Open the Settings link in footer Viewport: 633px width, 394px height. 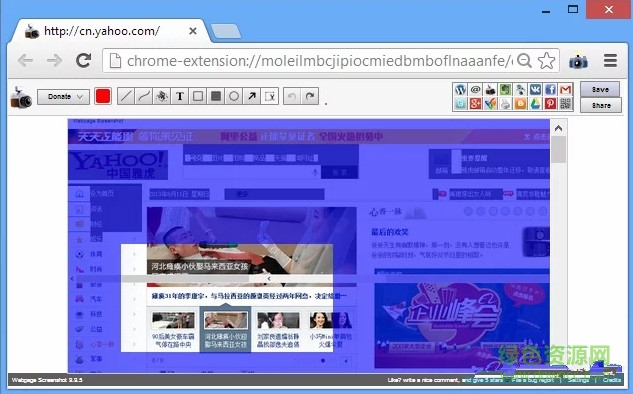[579, 380]
